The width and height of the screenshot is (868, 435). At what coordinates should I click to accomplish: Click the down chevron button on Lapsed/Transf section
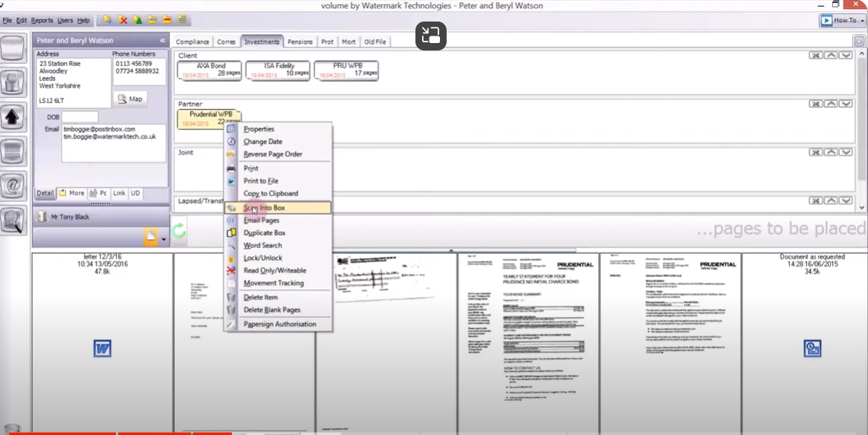846,201
